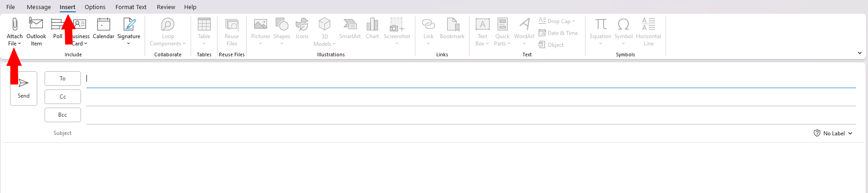This screenshot has width=868, height=193.
Task: Expand the No Label sensitivity dropdown
Action: (833, 133)
